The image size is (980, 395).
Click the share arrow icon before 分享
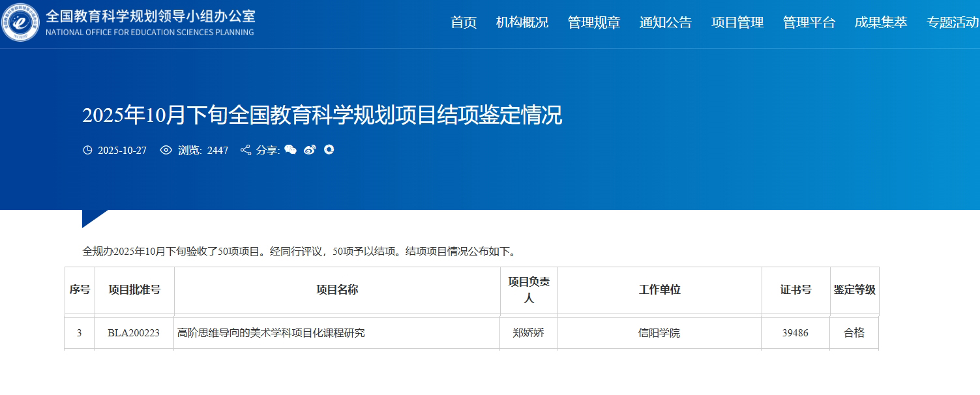pos(246,150)
